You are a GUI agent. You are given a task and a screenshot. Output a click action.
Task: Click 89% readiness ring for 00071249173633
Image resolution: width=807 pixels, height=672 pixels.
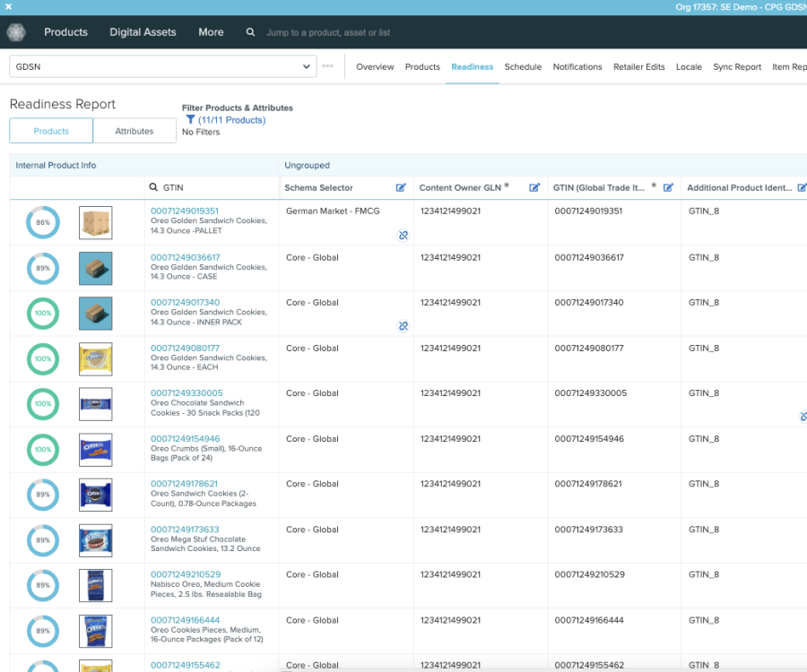pos(43,540)
